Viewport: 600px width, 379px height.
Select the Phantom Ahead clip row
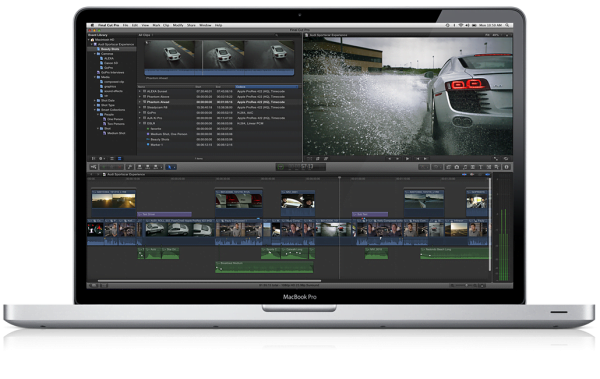pyautogui.click(x=218, y=102)
